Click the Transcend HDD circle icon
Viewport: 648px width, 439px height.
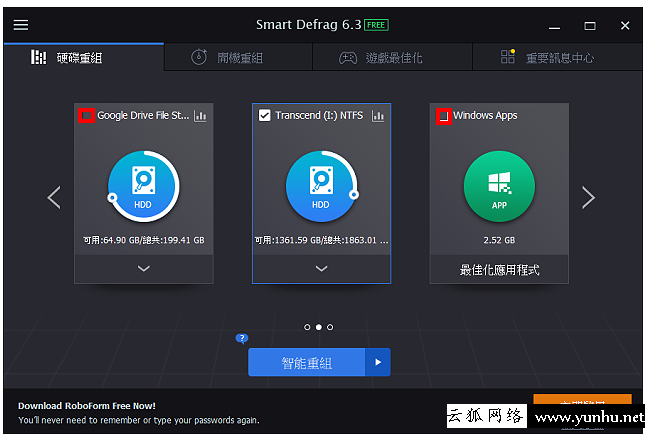coord(322,186)
